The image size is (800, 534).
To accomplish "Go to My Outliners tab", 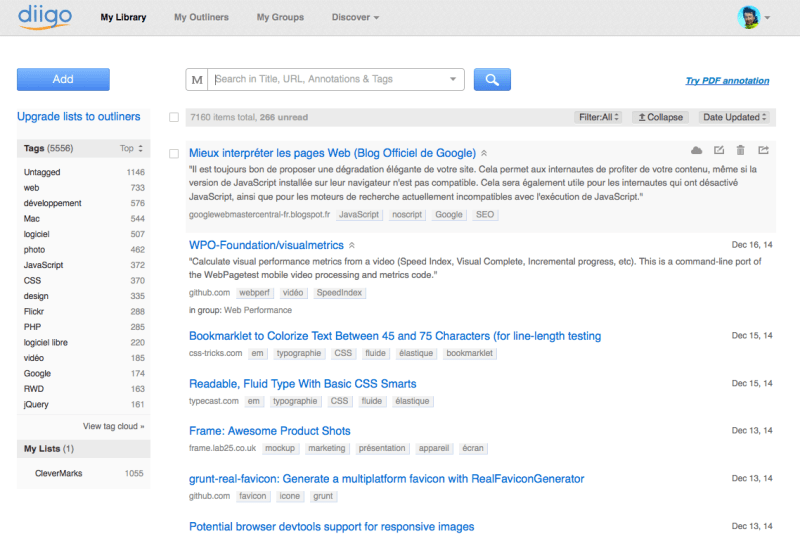I will pyautogui.click(x=201, y=17).
